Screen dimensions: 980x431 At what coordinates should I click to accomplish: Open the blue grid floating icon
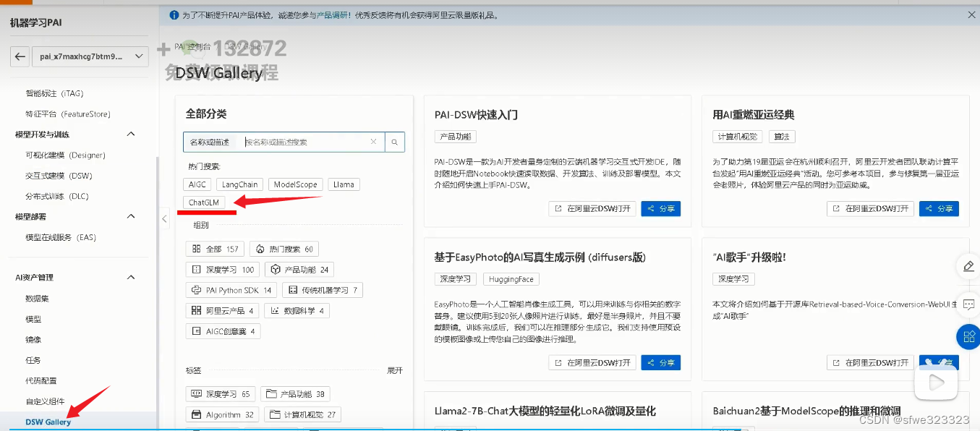click(x=969, y=336)
